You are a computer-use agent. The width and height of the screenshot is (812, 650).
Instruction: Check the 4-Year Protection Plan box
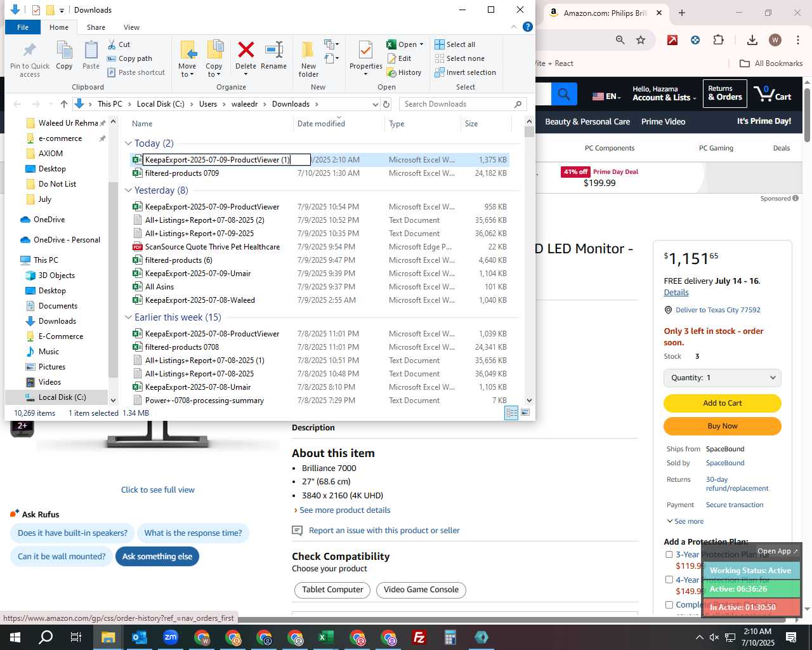(669, 580)
